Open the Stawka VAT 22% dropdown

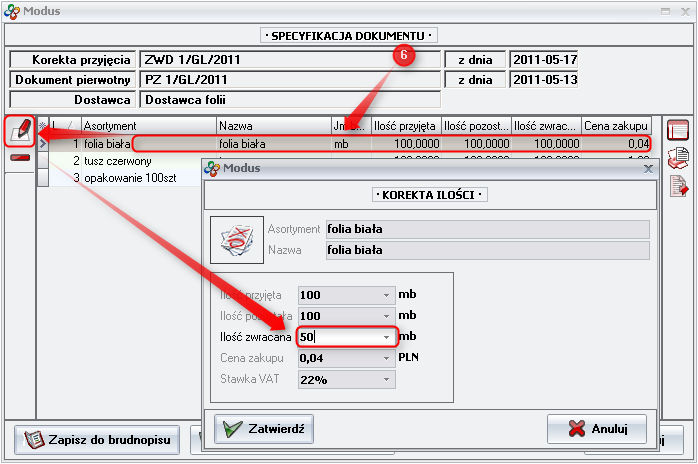click(x=386, y=379)
